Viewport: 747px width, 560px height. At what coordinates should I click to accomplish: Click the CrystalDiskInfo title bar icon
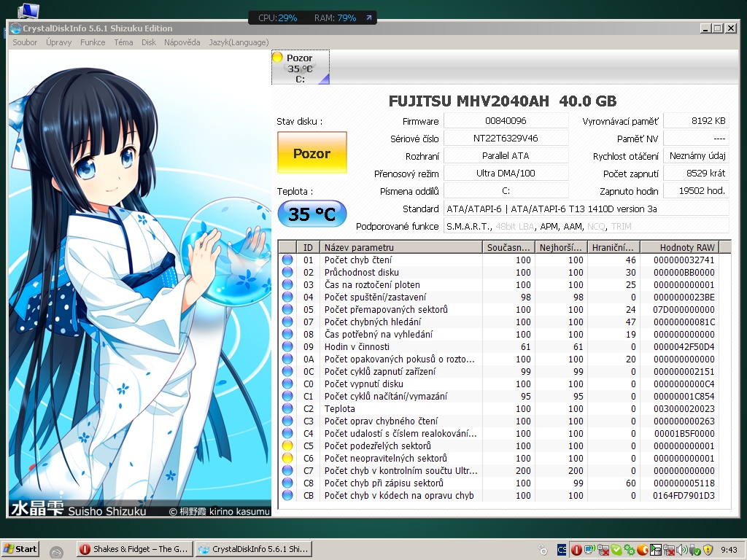coord(16,28)
